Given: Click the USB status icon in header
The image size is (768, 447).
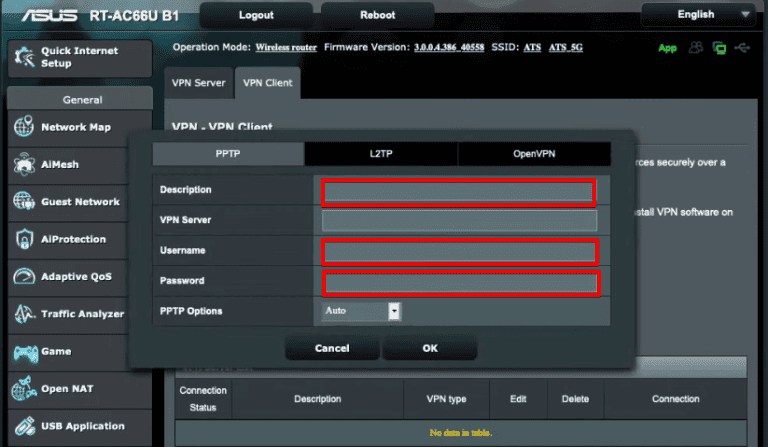Looking at the screenshot, I should click(x=743, y=47).
